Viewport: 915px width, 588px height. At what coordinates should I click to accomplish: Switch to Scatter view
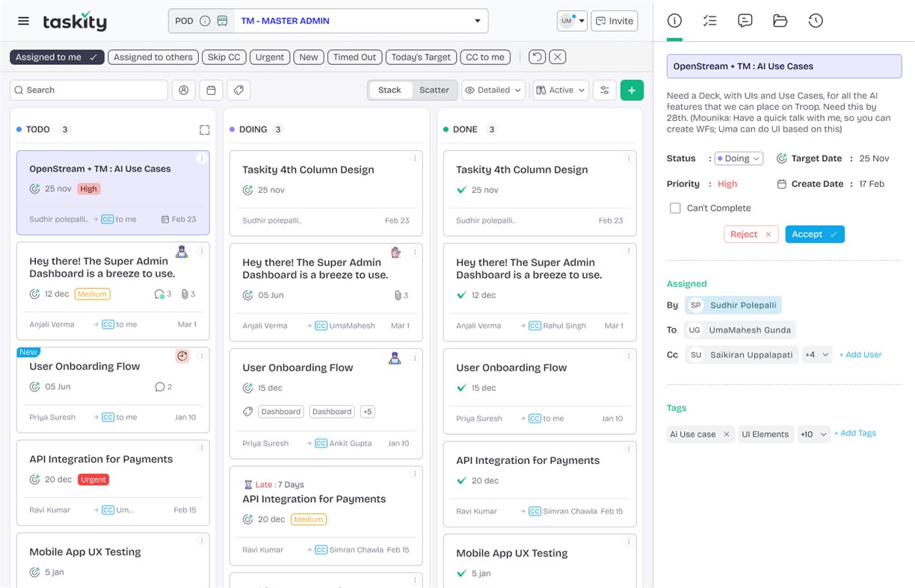pos(434,90)
